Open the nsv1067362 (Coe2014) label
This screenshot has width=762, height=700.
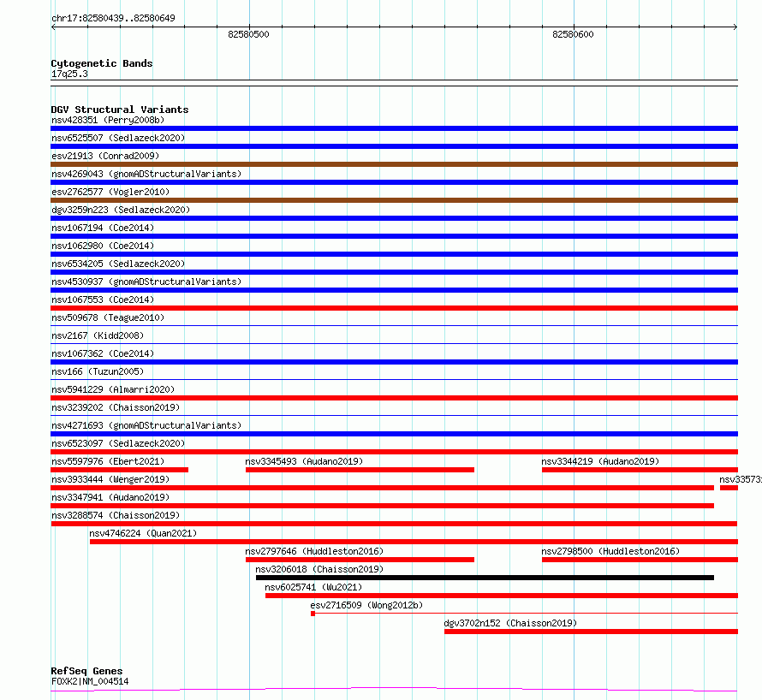(103, 353)
